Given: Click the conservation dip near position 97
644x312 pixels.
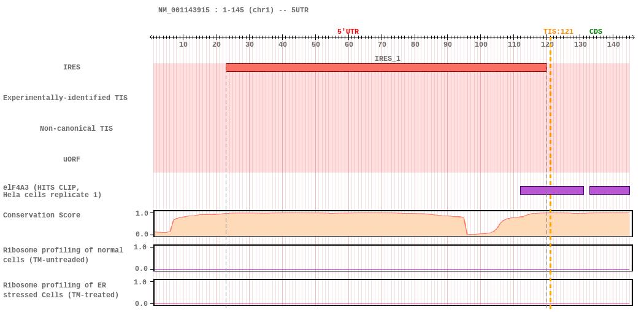Looking at the screenshot, I should 470,233.
